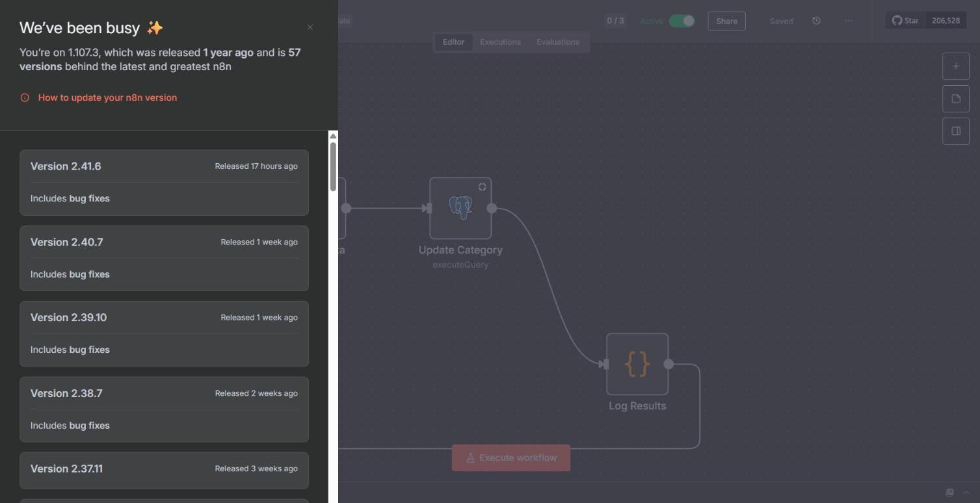
Task: Click the plus icon to add a node
Action: click(x=956, y=66)
